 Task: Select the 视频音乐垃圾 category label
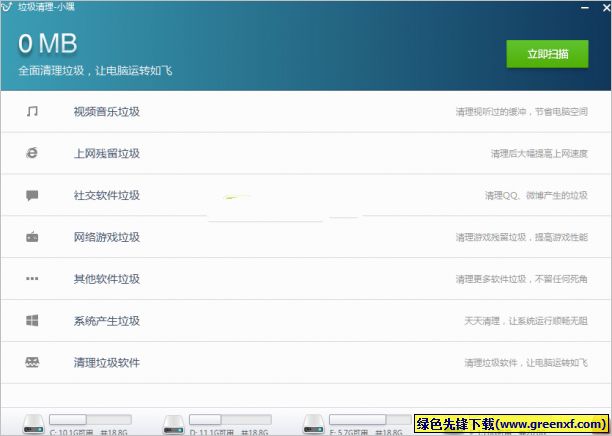coord(106,111)
